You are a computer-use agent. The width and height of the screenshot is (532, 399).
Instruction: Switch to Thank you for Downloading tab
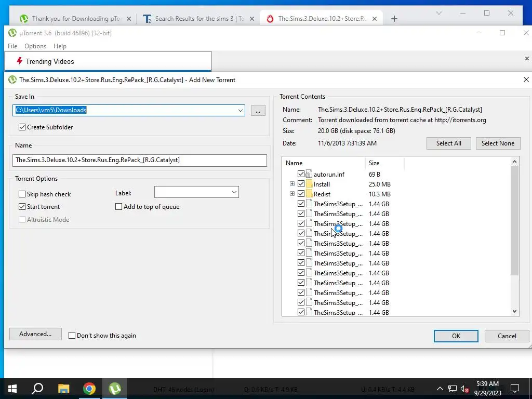pos(76,19)
